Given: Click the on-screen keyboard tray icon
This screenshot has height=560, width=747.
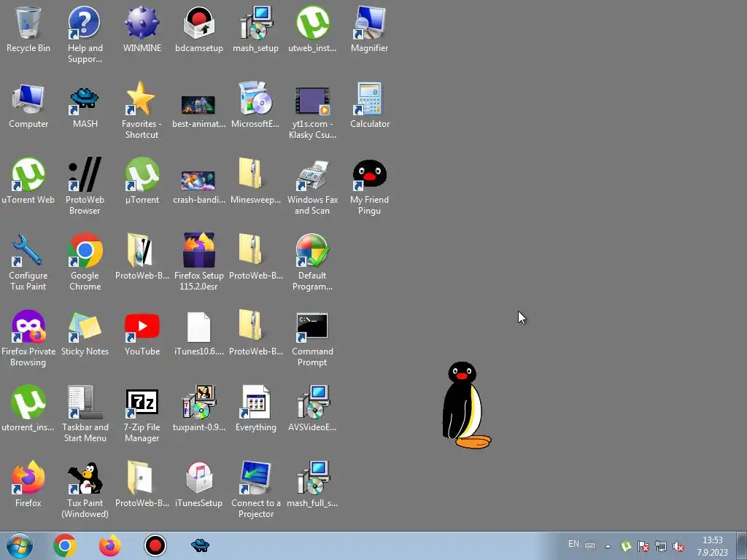Looking at the screenshot, I should point(590,545).
